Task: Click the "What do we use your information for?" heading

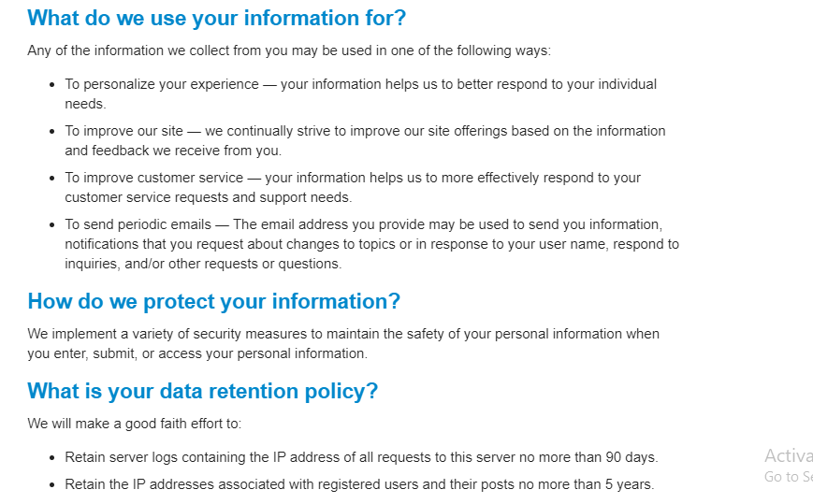Action: point(216,18)
